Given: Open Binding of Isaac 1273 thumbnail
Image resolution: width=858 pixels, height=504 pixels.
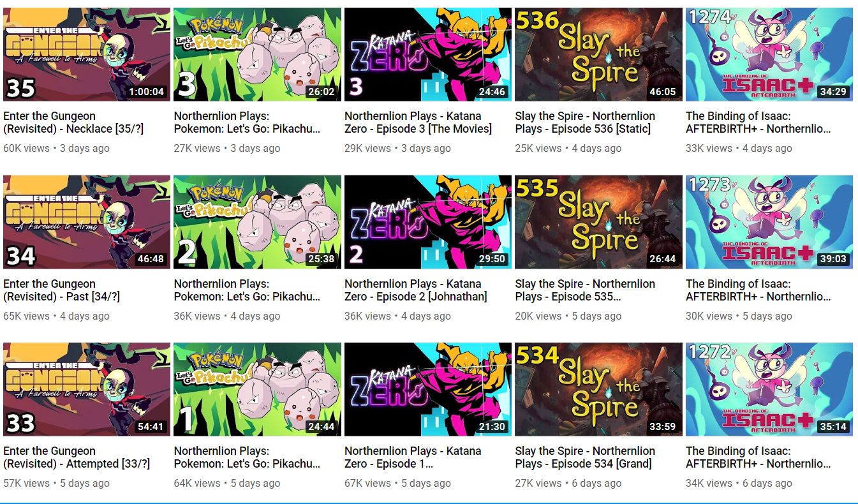Looking at the screenshot, I should [769, 222].
